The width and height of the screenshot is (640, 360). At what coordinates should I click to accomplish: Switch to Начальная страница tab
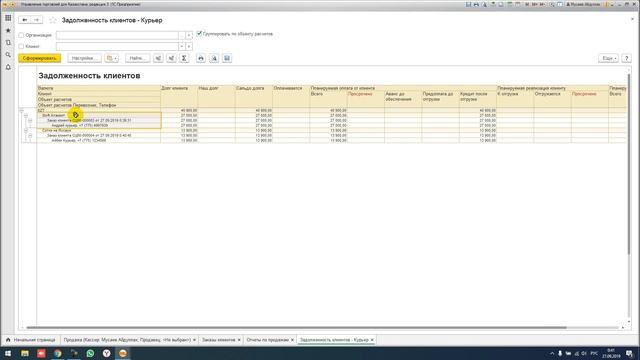(x=31, y=340)
